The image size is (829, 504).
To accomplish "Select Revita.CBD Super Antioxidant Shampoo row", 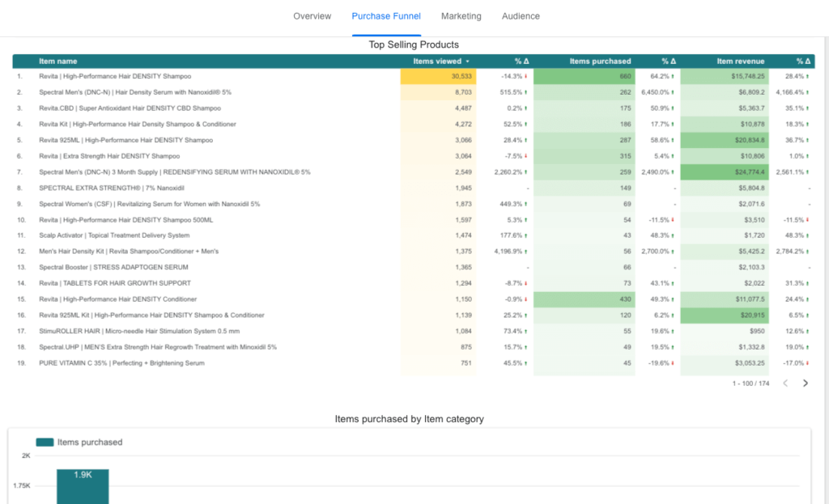I will pyautogui.click(x=414, y=108).
